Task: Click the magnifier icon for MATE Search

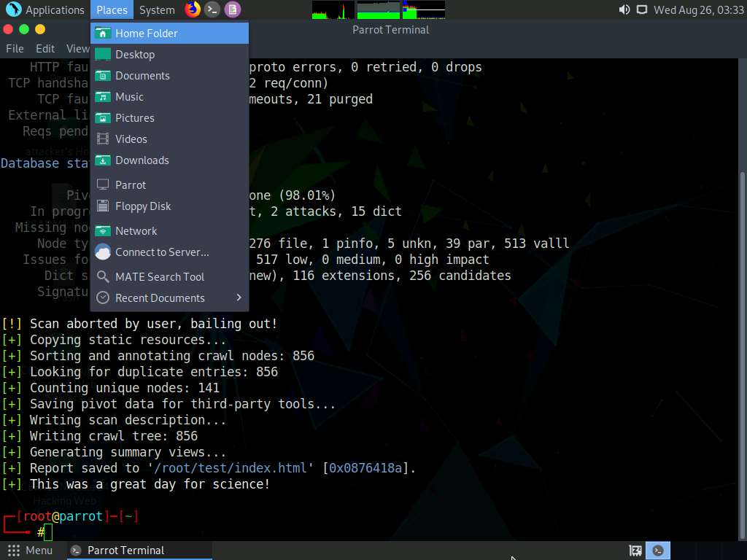Action: pyautogui.click(x=102, y=276)
